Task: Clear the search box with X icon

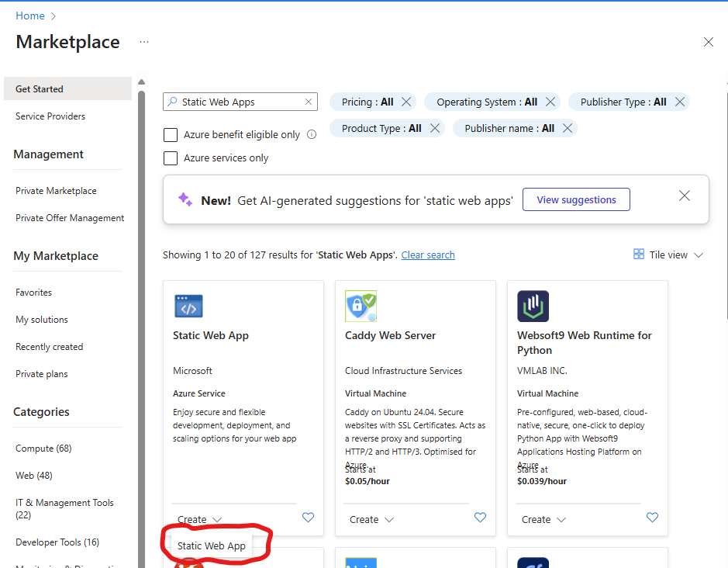Action: [309, 102]
